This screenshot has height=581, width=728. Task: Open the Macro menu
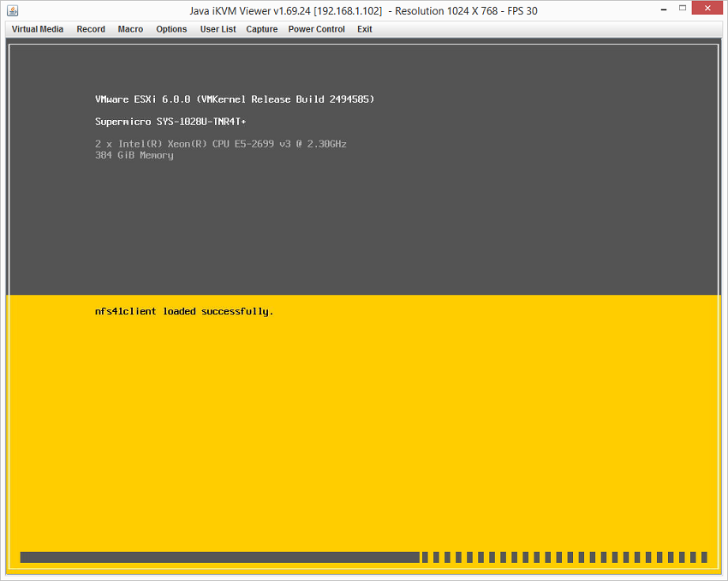(130, 29)
